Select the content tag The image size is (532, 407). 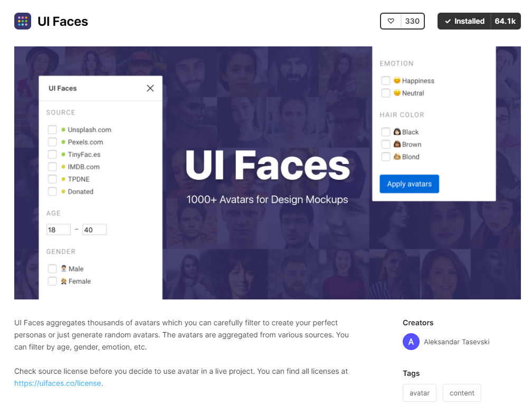pyautogui.click(x=462, y=393)
